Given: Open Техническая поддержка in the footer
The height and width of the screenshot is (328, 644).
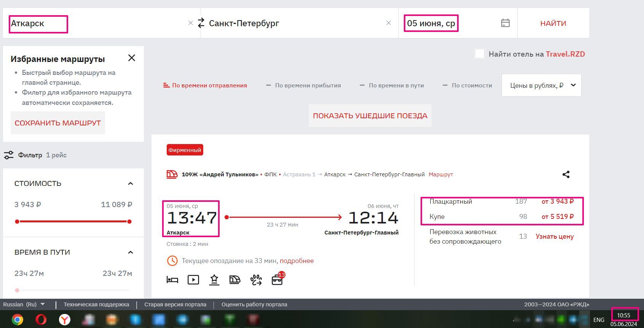Looking at the screenshot, I should click(x=96, y=304).
